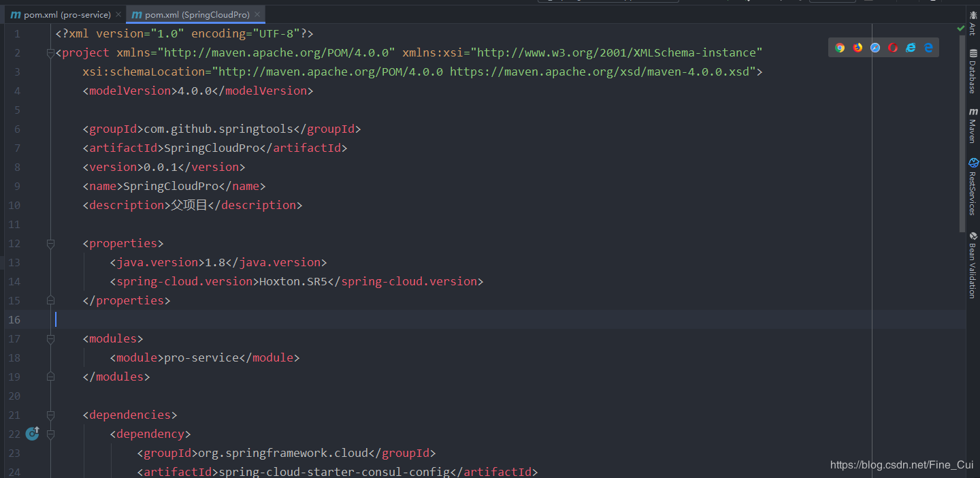980x478 pixels.
Task: Click the green inspection checkmark indicator
Action: click(x=960, y=29)
